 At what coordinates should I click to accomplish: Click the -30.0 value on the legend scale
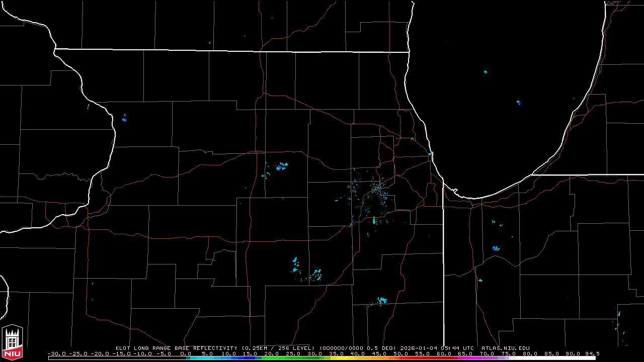(56, 353)
